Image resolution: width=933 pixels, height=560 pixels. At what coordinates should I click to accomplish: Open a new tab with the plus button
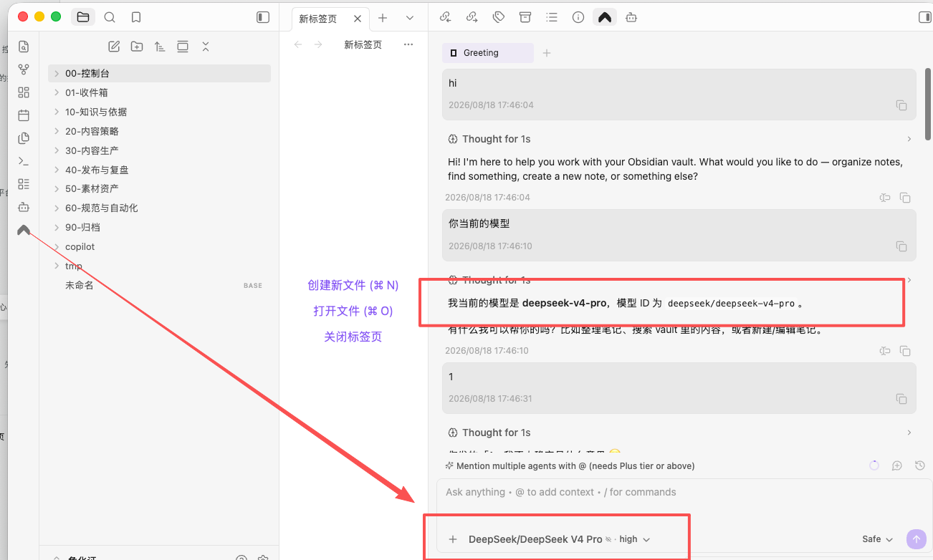point(383,18)
